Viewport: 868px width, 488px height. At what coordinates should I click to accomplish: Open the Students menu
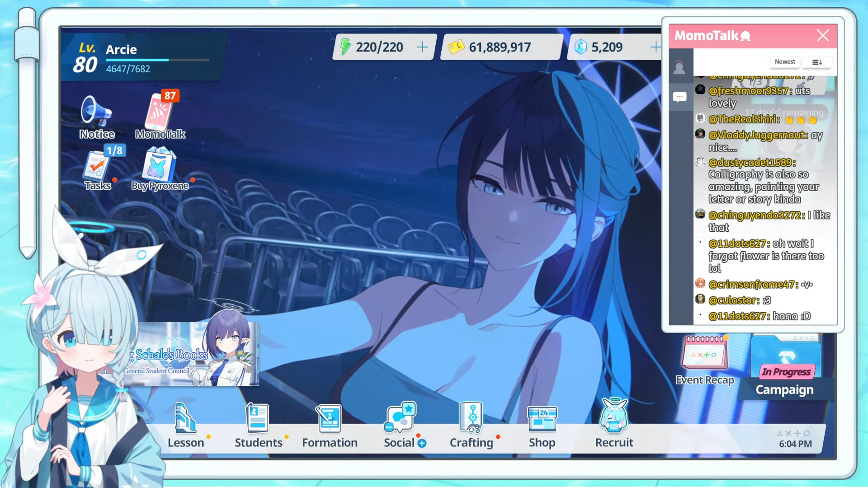(x=258, y=426)
